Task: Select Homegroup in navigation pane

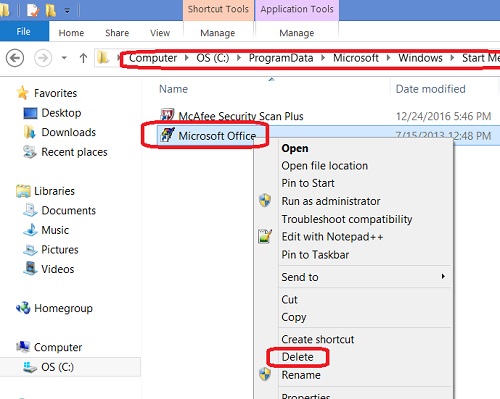Action: (x=63, y=308)
